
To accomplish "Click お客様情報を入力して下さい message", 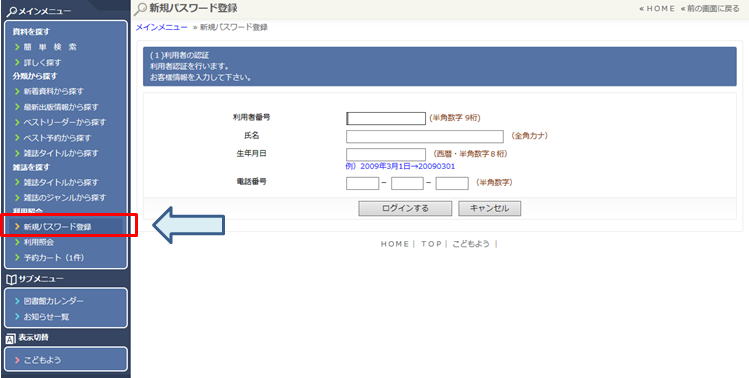I will tap(201, 77).
